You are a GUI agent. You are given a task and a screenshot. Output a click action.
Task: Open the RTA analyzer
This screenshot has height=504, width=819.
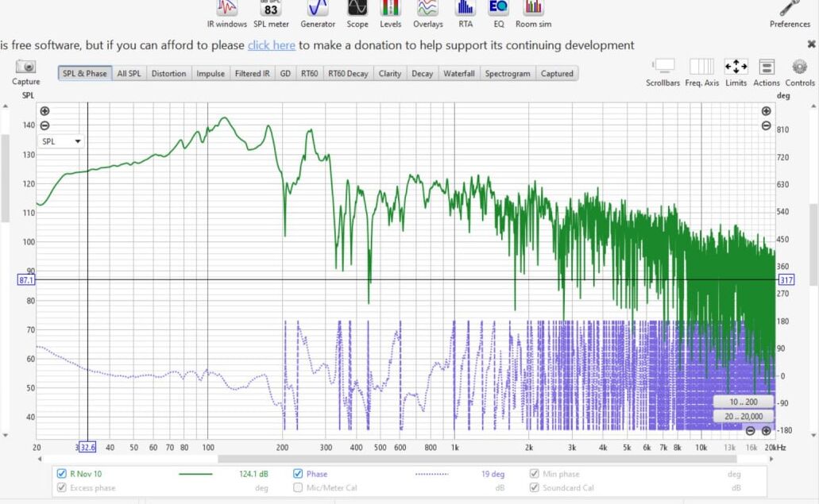click(x=466, y=10)
